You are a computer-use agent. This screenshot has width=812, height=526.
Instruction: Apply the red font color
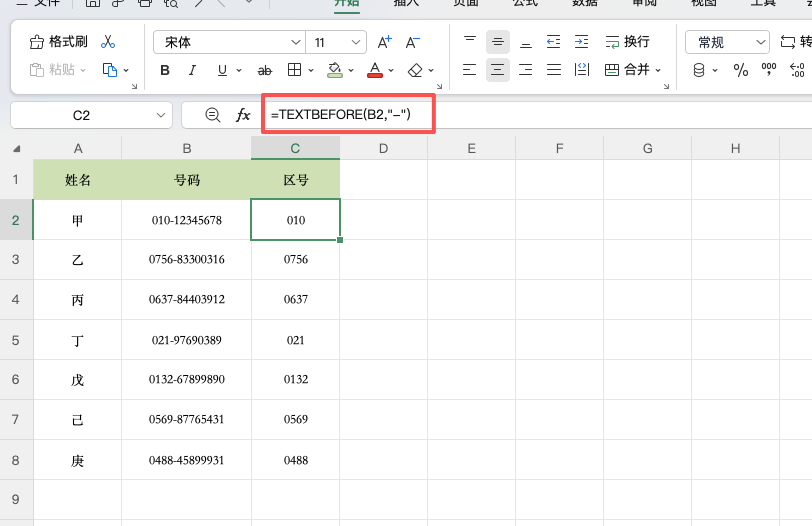coord(375,70)
